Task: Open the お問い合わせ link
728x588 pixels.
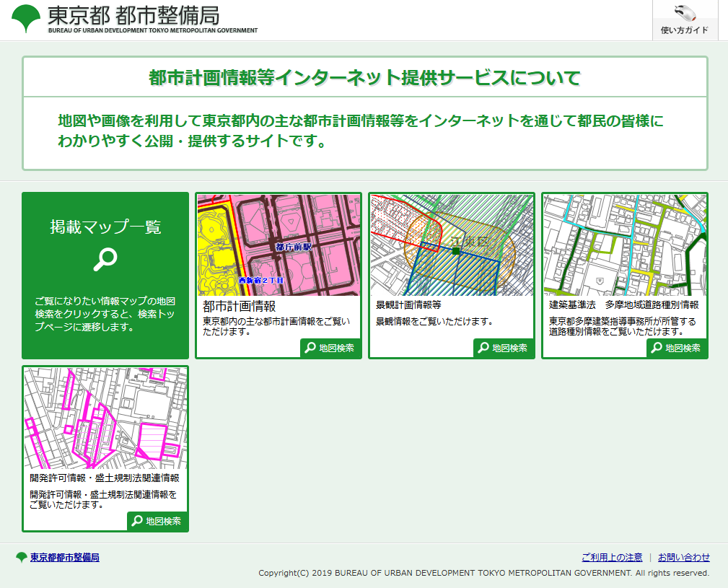Action: [x=684, y=558]
